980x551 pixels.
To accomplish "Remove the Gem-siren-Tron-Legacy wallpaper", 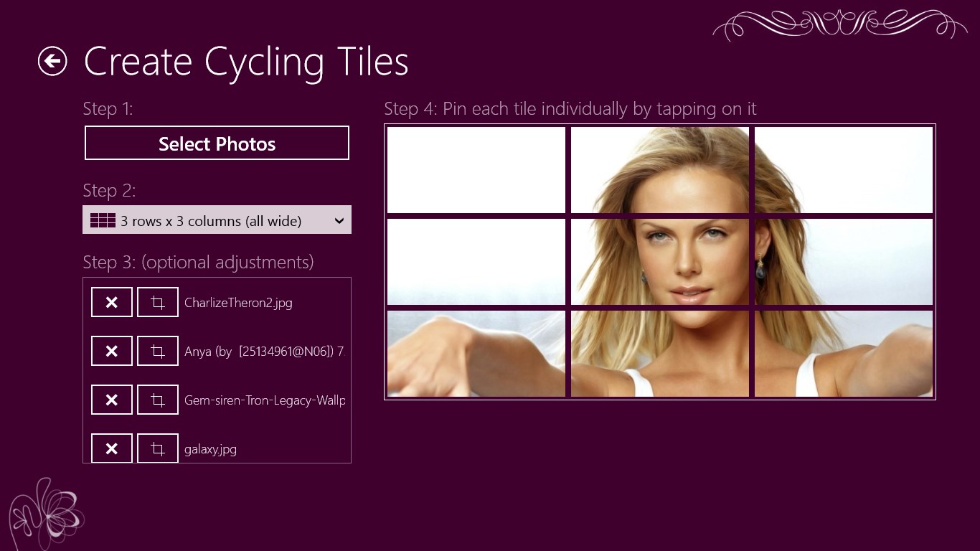I will pos(111,400).
